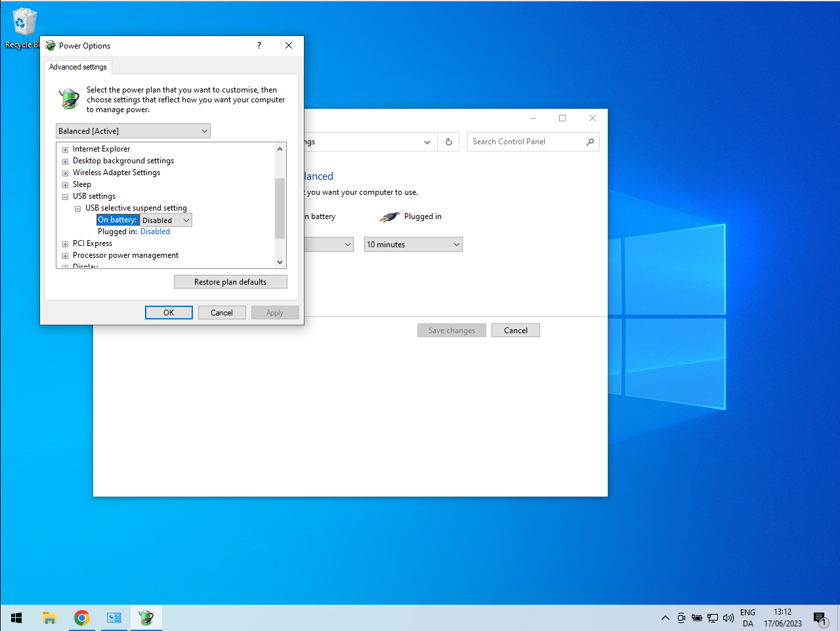Open the Balanced [Active] plan dropdown

[133, 131]
